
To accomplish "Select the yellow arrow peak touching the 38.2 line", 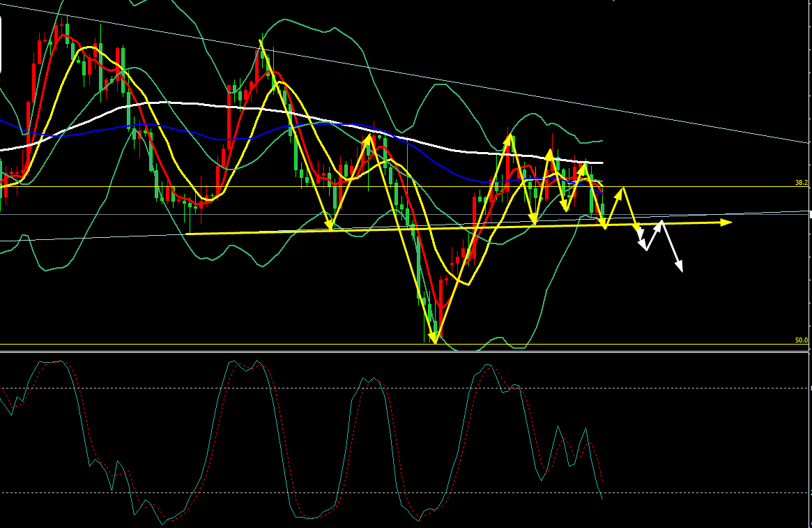I will click(622, 188).
